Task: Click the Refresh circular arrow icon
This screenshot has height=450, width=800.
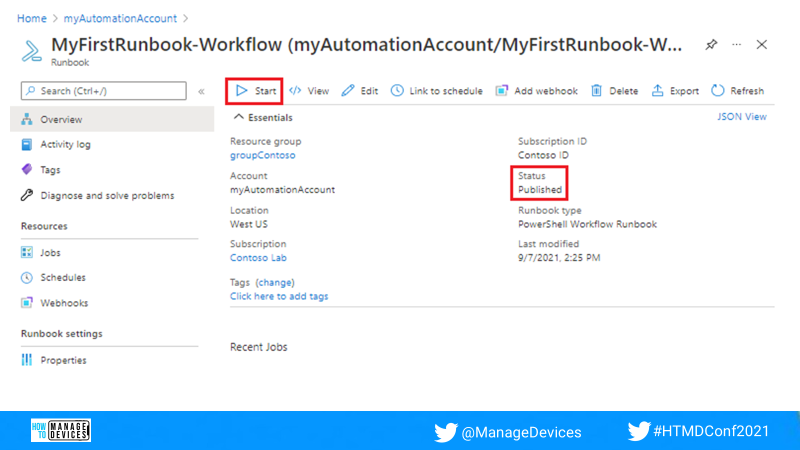Action: click(x=718, y=91)
